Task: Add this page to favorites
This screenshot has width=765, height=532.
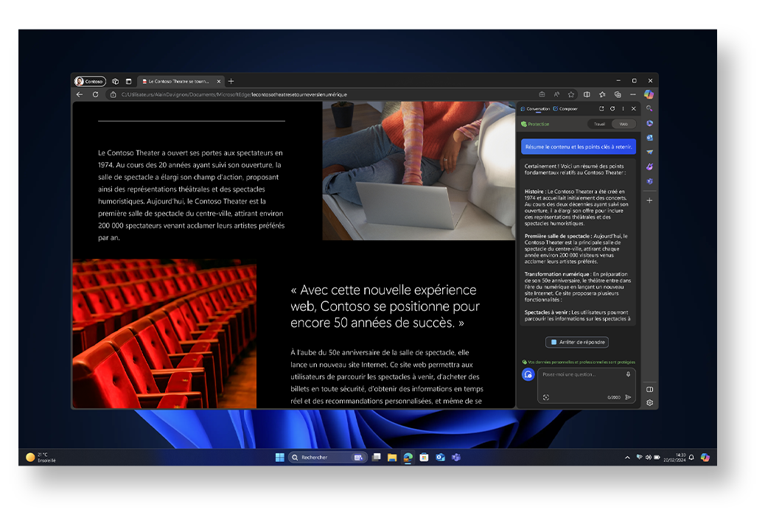Action: click(571, 94)
